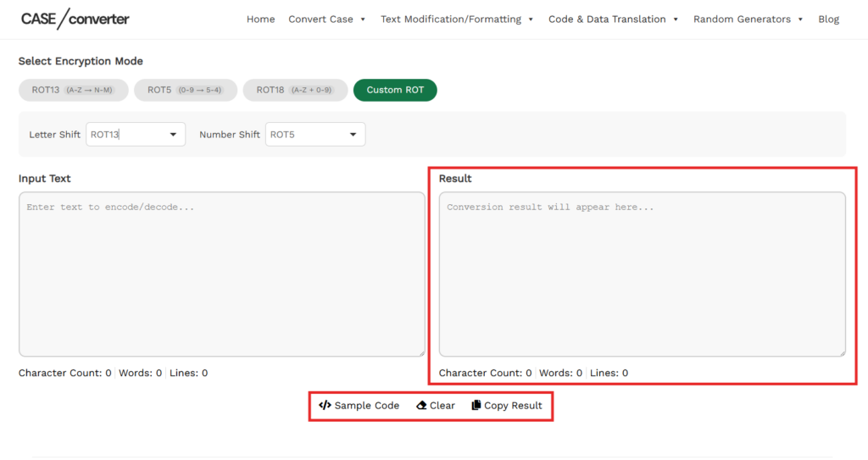
Task: Expand Text Modification/Formatting dropdown arrow
Action: 531,19
